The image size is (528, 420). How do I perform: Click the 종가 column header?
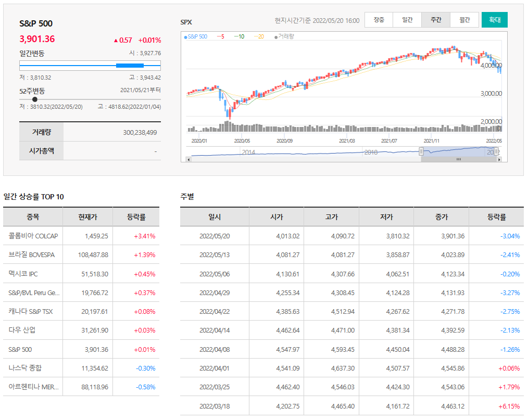(441, 217)
